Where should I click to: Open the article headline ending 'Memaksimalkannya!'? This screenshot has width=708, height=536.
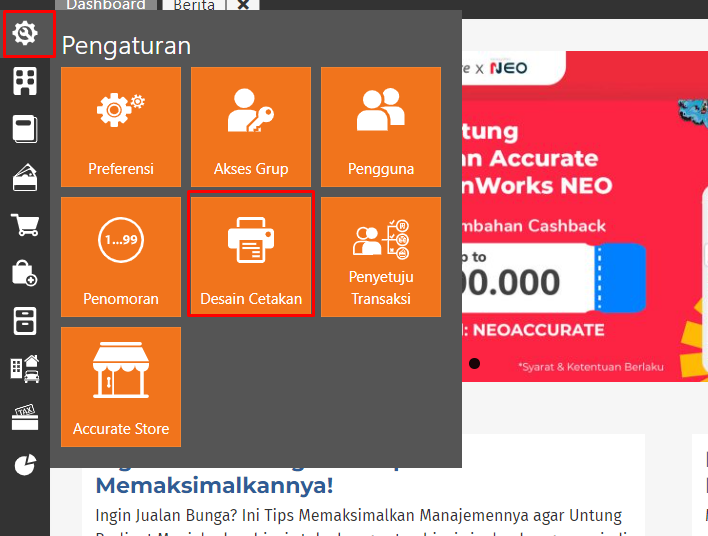tap(214, 486)
